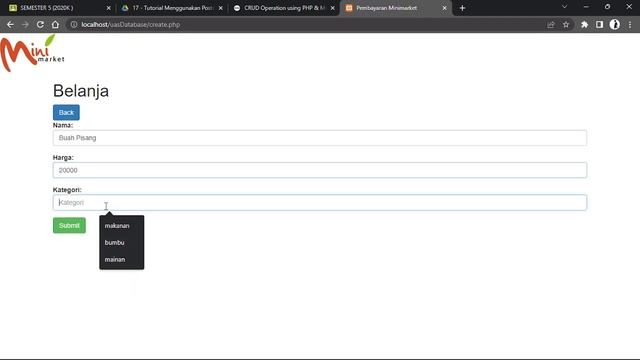Image resolution: width=640 pixels, height=360 pixels.
Task: Go back using browser back arrow
Action: point(10,24)
